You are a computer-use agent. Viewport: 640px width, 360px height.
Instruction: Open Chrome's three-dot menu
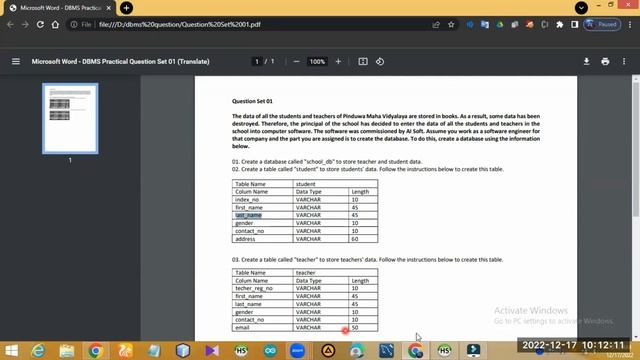[630, 24]
